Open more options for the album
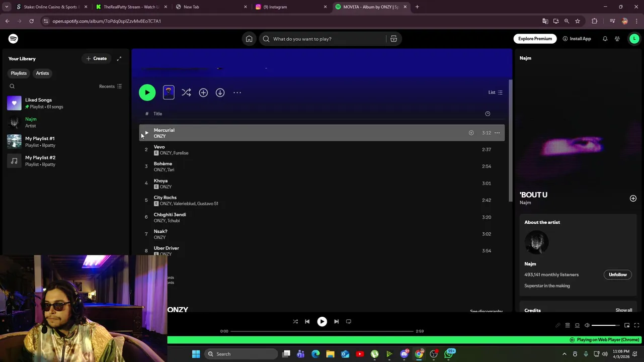644x362 pixels. click(237, 93)
